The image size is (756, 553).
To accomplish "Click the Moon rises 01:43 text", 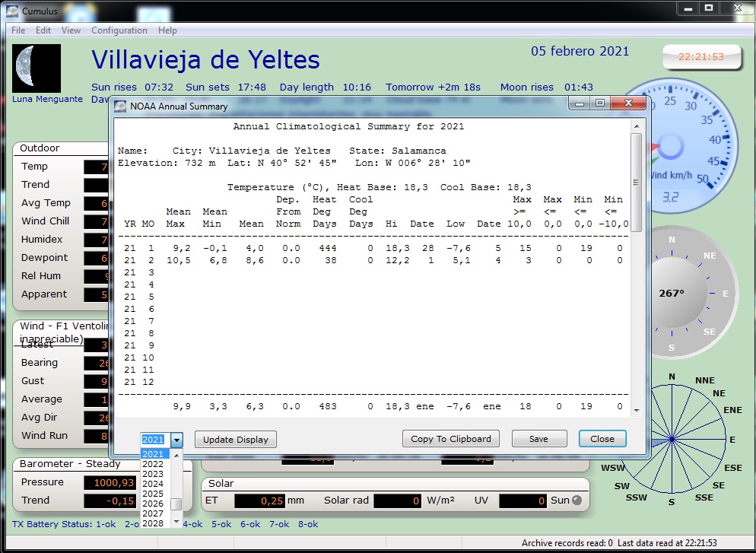I will point(547,87).
